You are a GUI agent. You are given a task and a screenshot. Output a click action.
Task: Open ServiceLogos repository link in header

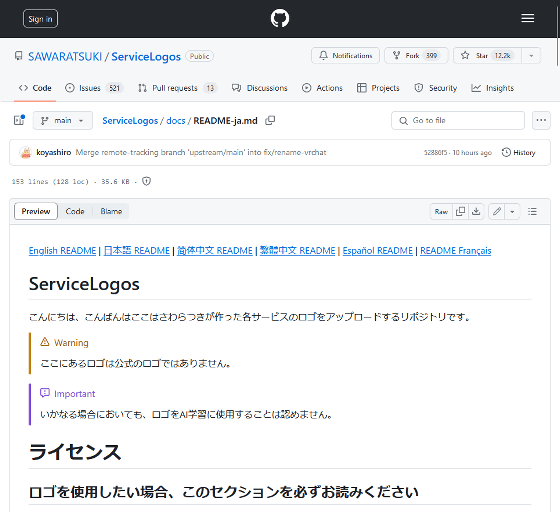(x=146, y=56)
